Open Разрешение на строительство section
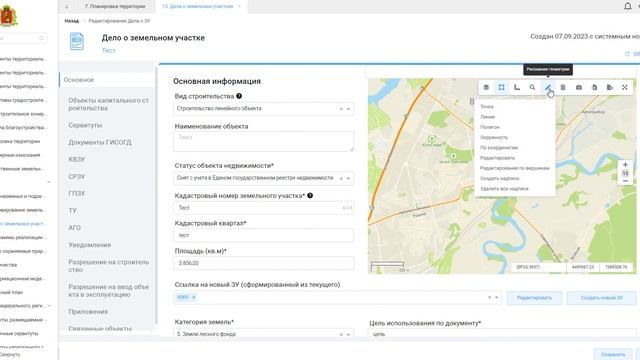This screenshot has width=640, height=360. click(x=108, y=266)
